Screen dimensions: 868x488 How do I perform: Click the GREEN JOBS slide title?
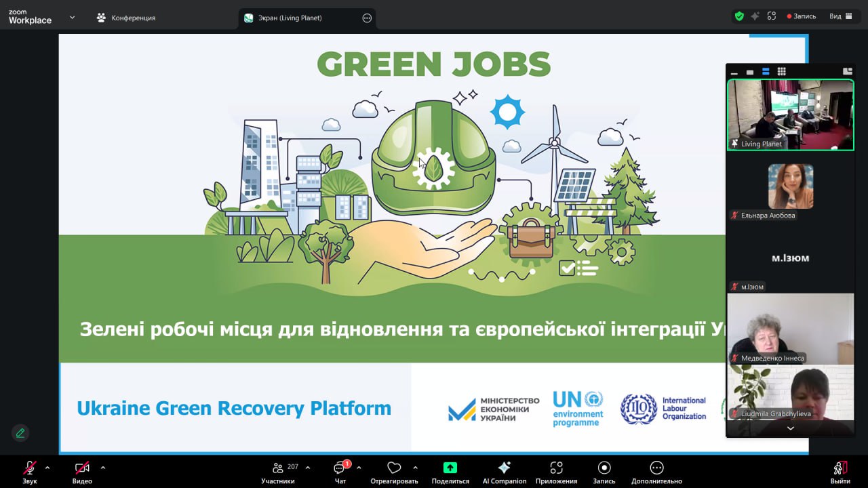(434, 64)
